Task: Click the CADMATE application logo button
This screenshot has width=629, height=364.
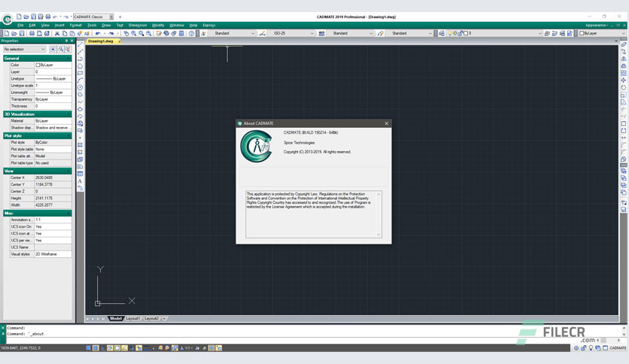Action: (x=7, y=19)
